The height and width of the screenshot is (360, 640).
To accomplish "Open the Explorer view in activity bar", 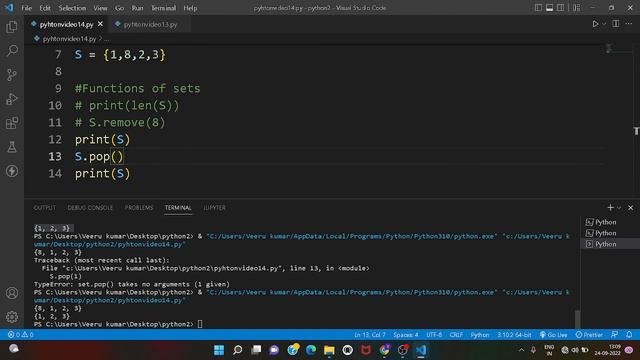I will click(x=12, y=27).
